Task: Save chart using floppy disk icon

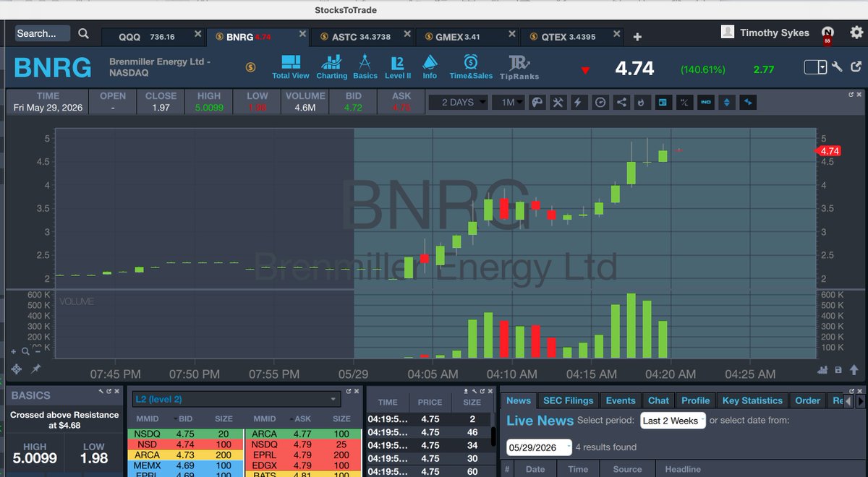Action: coord(838,370)
